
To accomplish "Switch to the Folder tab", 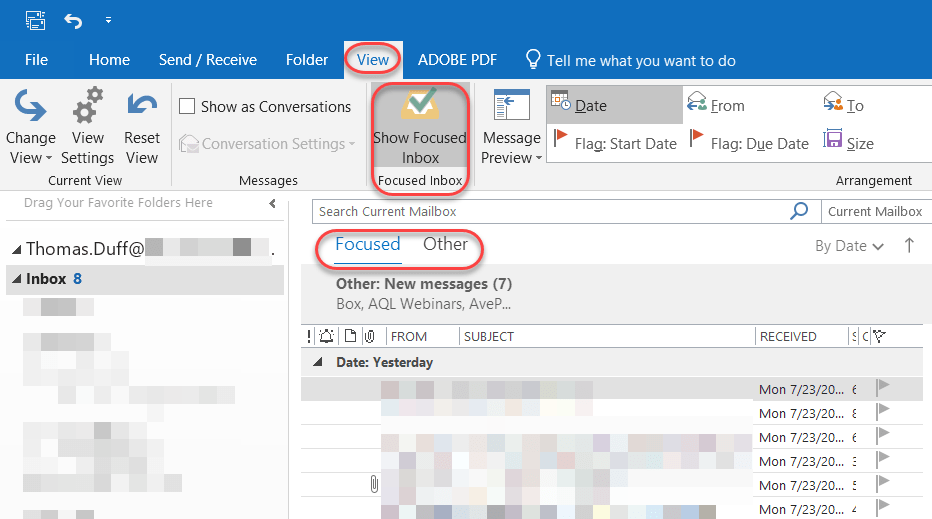I will [x=307, y=60].
